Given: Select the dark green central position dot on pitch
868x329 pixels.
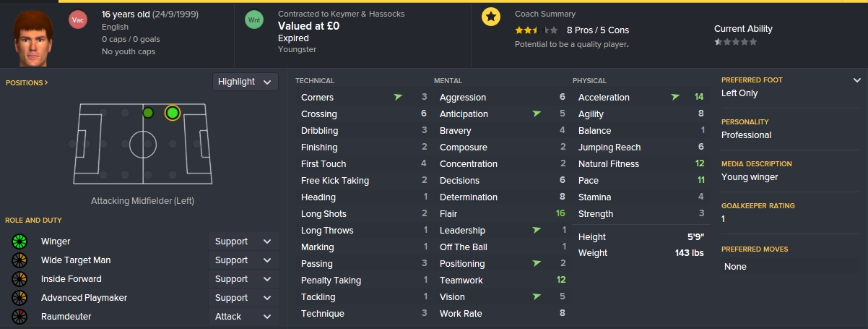Looking at the screenshot, I should coord(148,113).
